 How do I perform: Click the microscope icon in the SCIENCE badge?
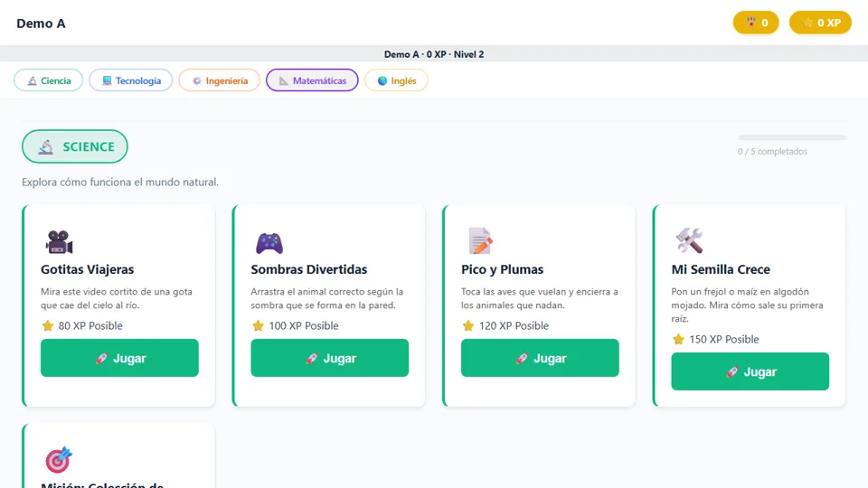point(46,146)
